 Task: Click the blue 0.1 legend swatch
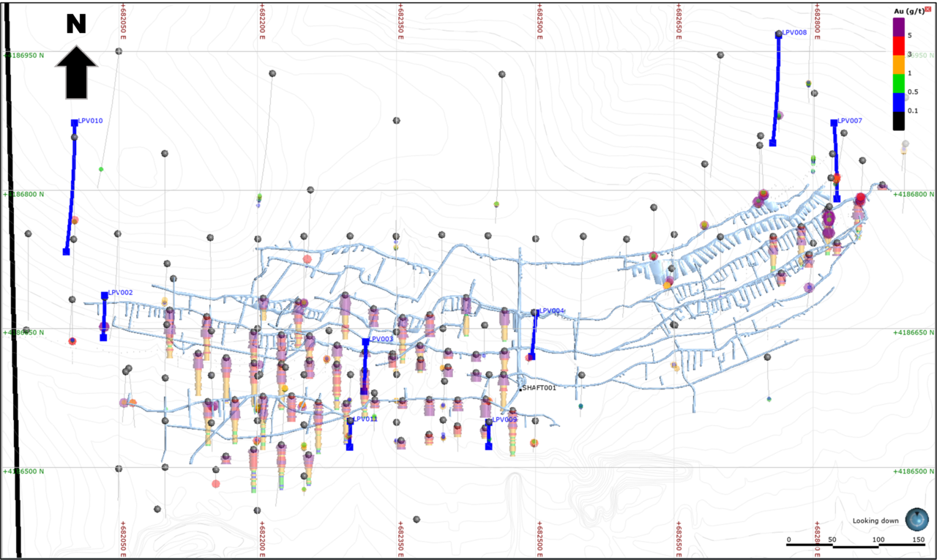[898, 102]
